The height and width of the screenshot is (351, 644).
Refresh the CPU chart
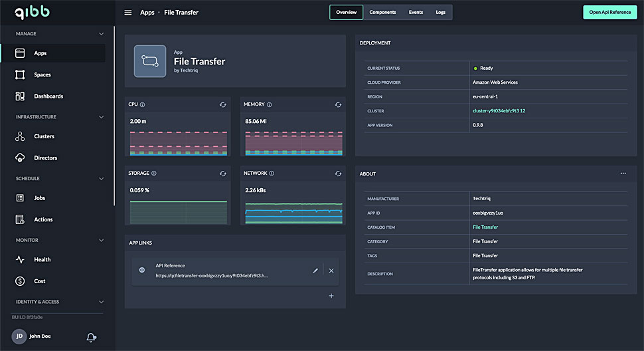pos(223,104)
